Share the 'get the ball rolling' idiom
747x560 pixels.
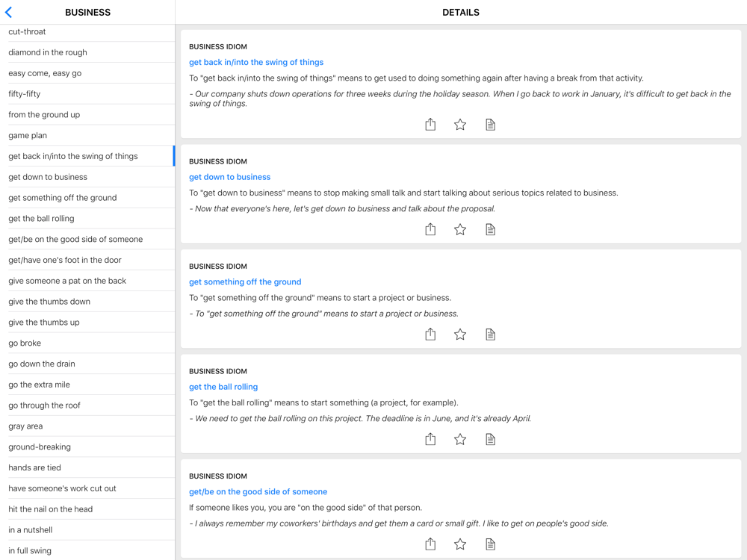pyautogui.click(x=430, y=439)
